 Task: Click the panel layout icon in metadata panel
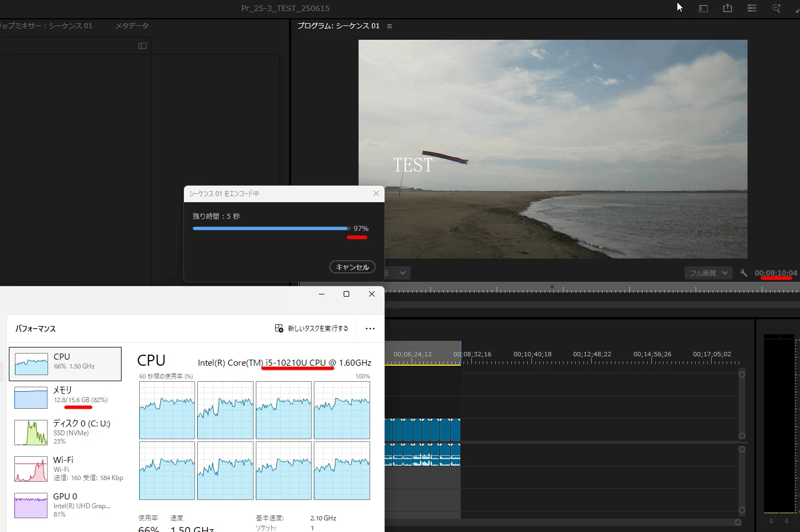(x=143, y=46)
